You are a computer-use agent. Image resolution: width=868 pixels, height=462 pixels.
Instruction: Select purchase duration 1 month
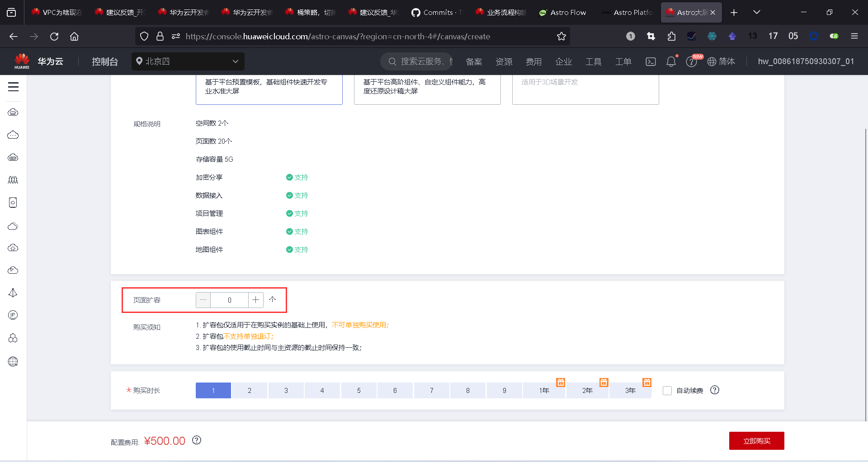point(213,390)
